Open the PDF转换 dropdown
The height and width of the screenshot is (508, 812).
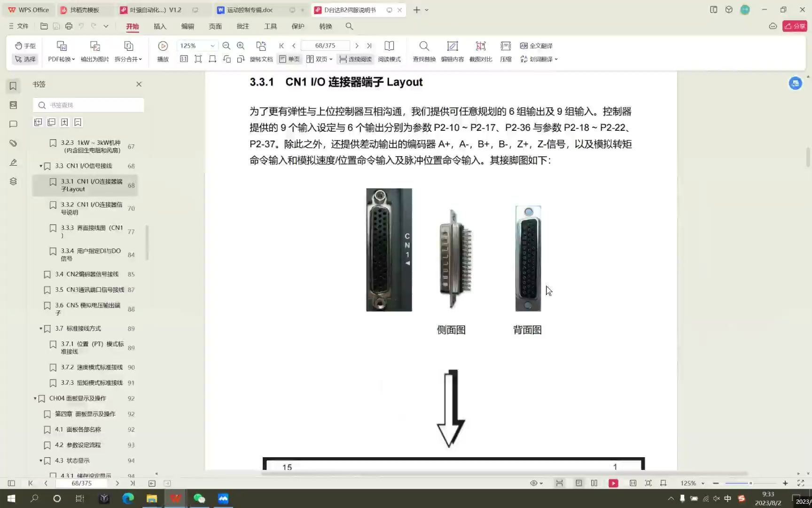tap(62, 59)
